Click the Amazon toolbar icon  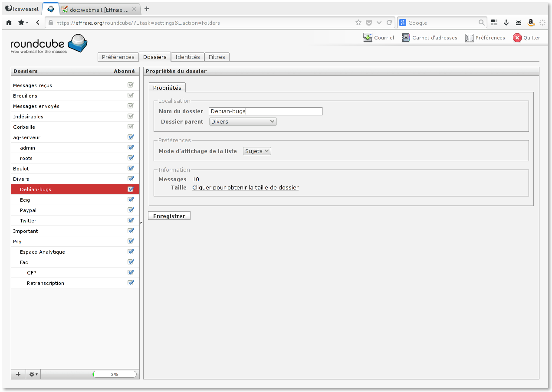coord(530,23)
